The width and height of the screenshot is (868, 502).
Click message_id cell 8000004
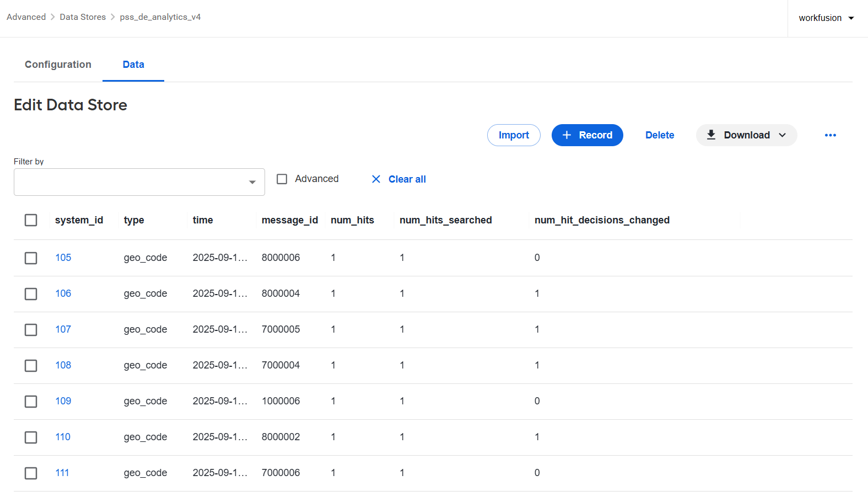pyautogui.click(x=281, y=293)
